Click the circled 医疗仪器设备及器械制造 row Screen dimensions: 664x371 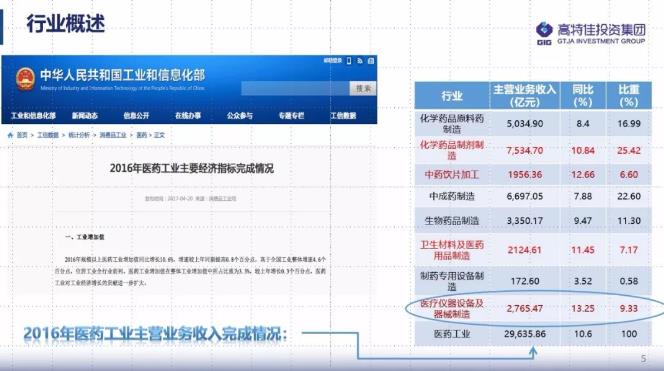[x=534, y=308]
